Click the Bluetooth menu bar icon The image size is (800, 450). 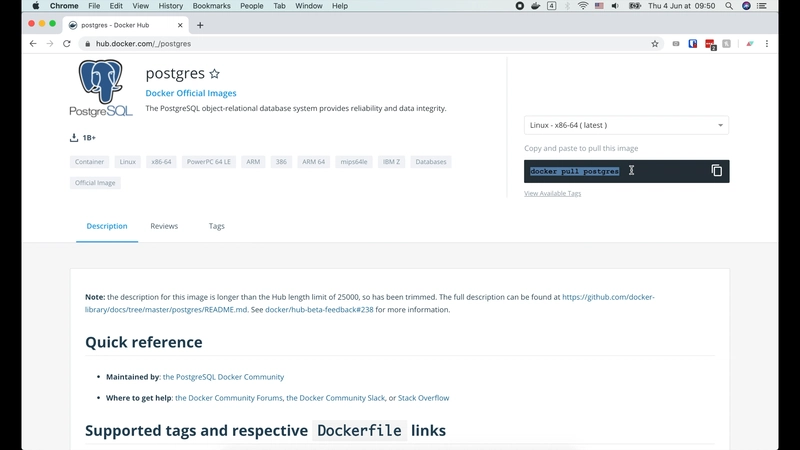(567, 6)
